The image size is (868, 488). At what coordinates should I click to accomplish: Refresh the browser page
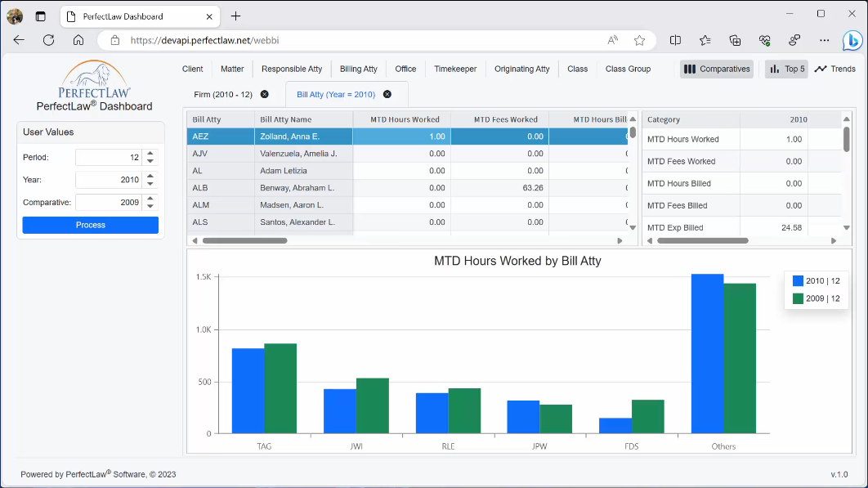tap(48, 40)
